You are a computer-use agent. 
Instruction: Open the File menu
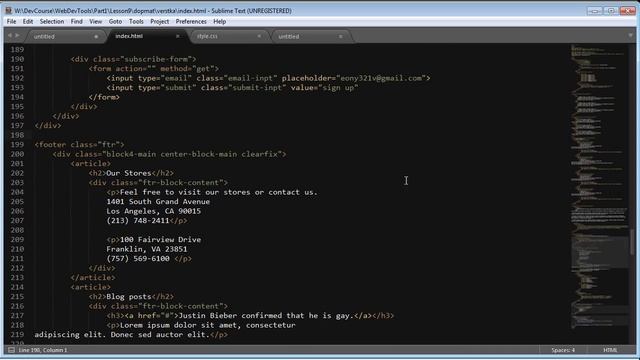(x=11, y=22)
